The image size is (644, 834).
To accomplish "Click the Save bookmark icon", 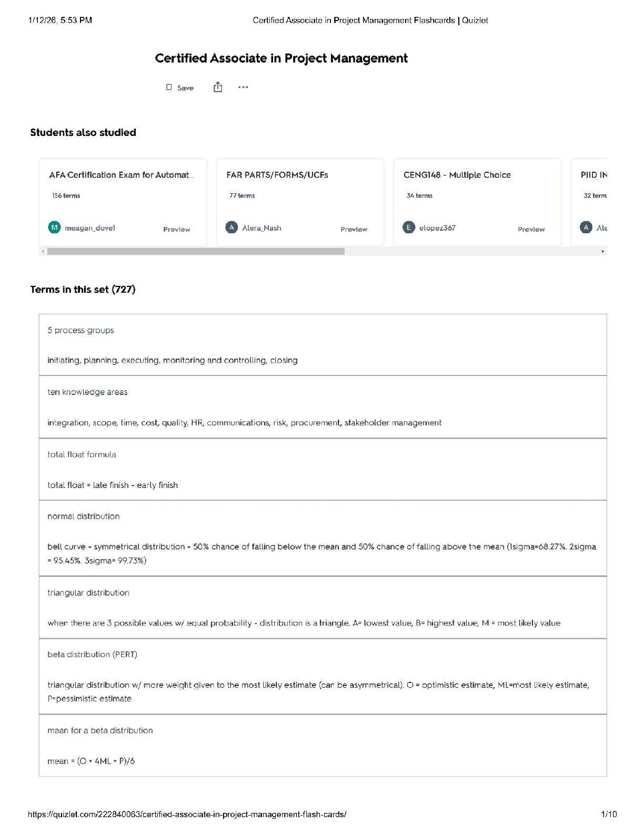I will (169, 87).
